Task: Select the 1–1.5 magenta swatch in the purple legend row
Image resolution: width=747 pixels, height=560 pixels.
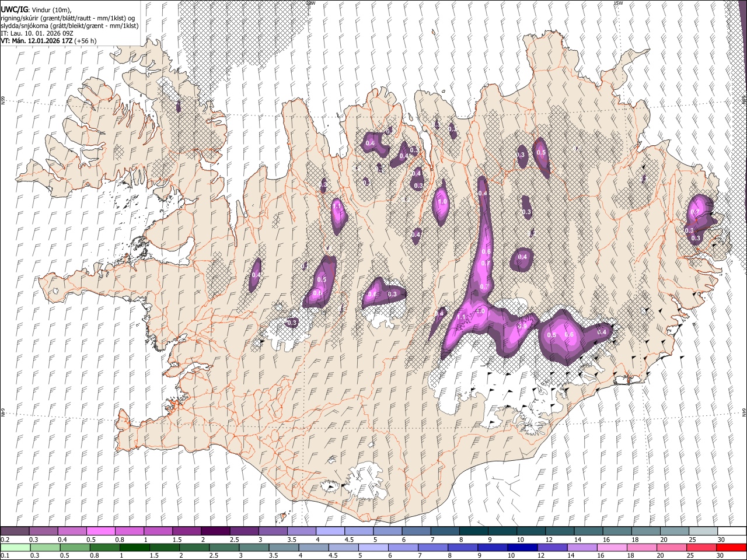Action: [158, 531]
